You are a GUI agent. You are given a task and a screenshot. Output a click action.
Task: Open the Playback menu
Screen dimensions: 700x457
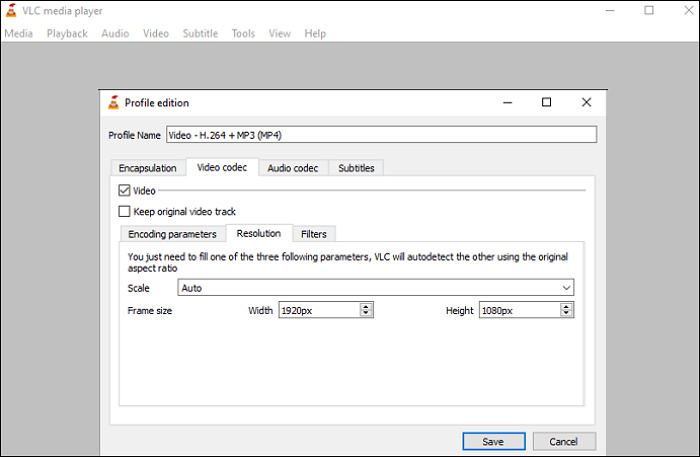67,33
